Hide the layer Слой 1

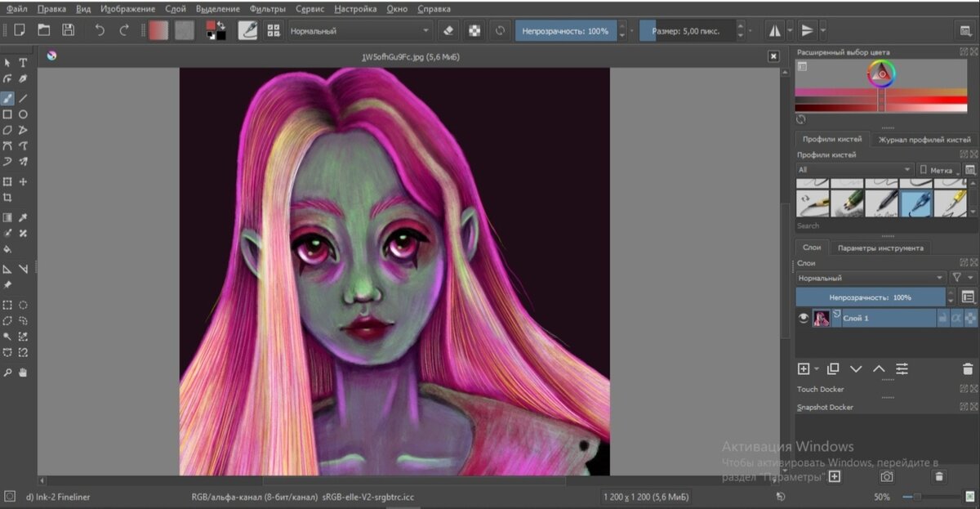(804, 318)
